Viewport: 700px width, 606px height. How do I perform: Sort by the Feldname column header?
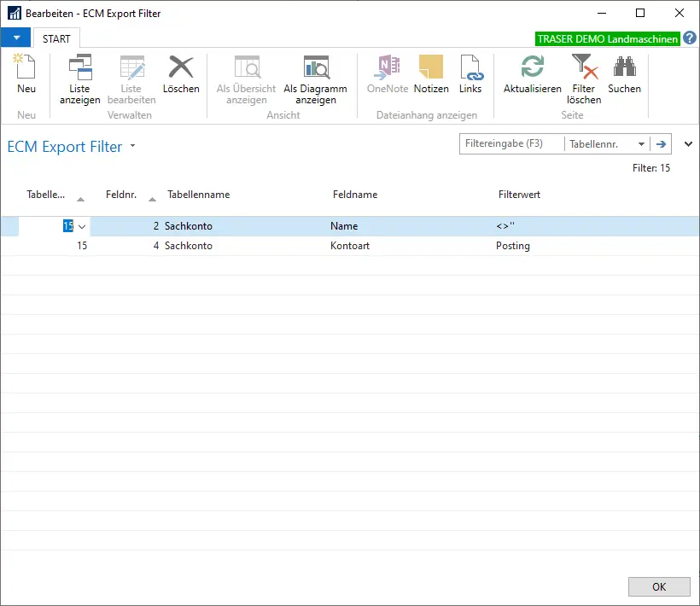(355, 195)
